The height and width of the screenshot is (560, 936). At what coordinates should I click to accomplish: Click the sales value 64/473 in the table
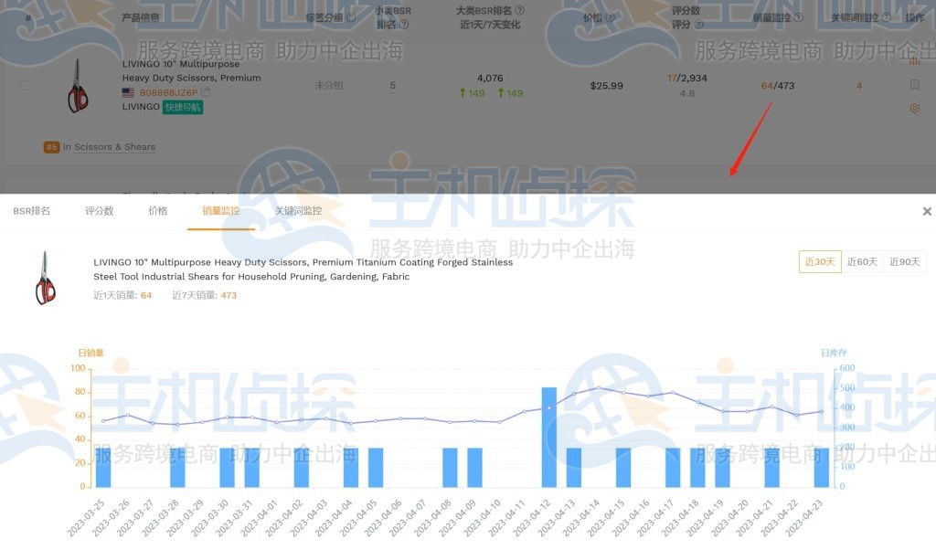[777, 85]
